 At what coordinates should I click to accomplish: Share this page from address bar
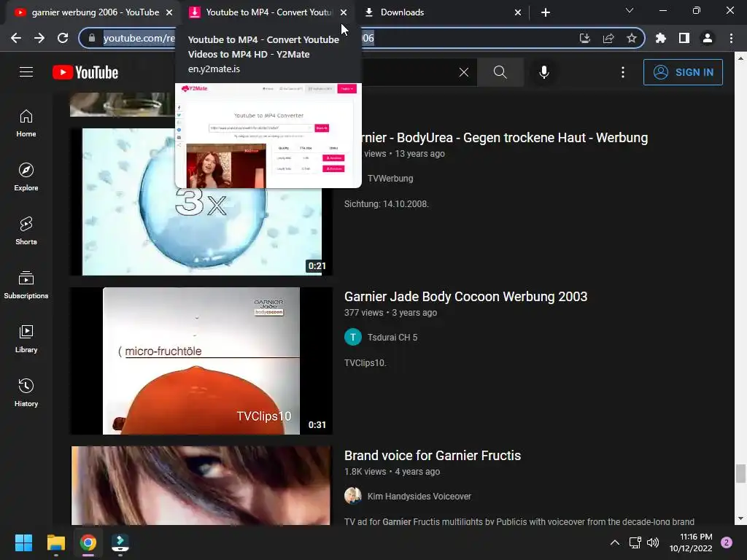pos(608,38)
